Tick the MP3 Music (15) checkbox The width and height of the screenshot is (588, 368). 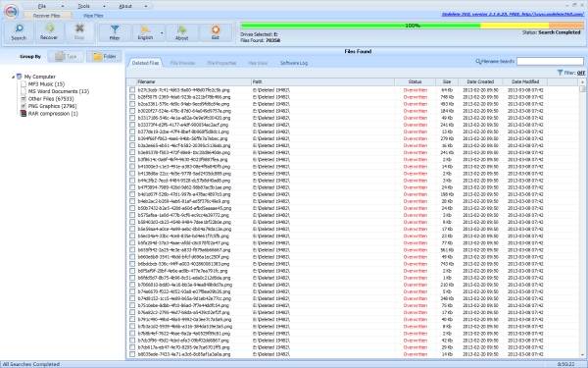(24, 84)
